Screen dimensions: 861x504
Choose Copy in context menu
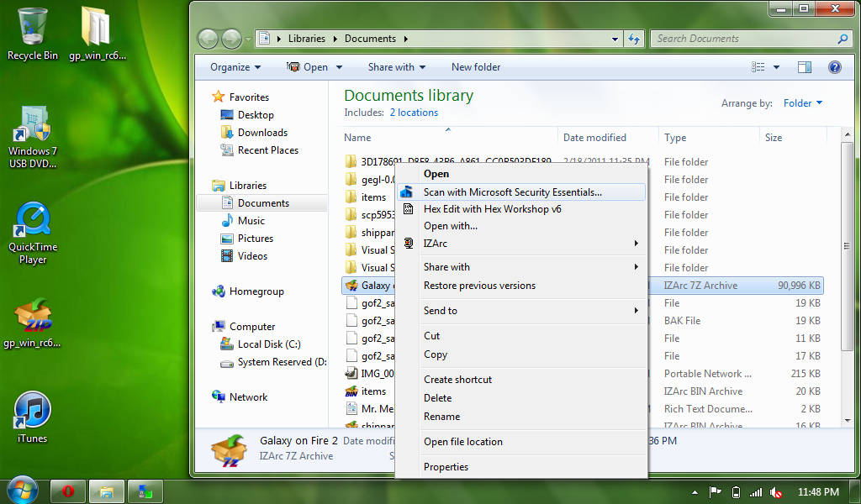pos(520,354)
